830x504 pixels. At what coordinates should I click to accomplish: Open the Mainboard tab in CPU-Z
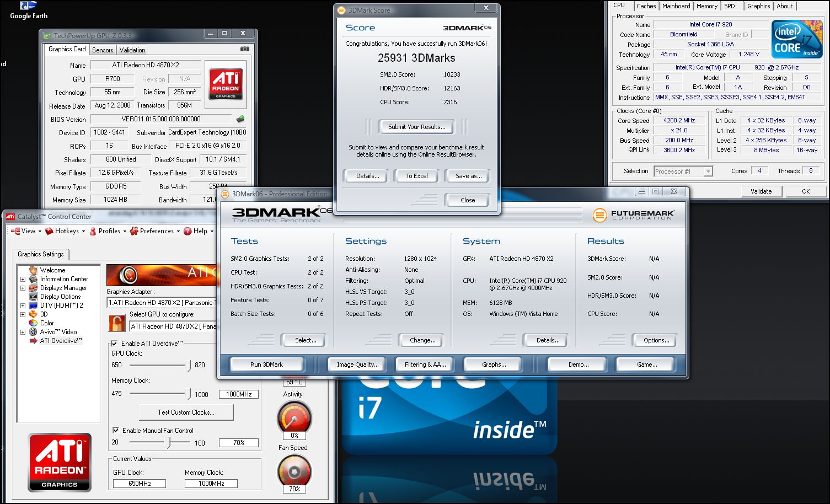tap(676, 6)
